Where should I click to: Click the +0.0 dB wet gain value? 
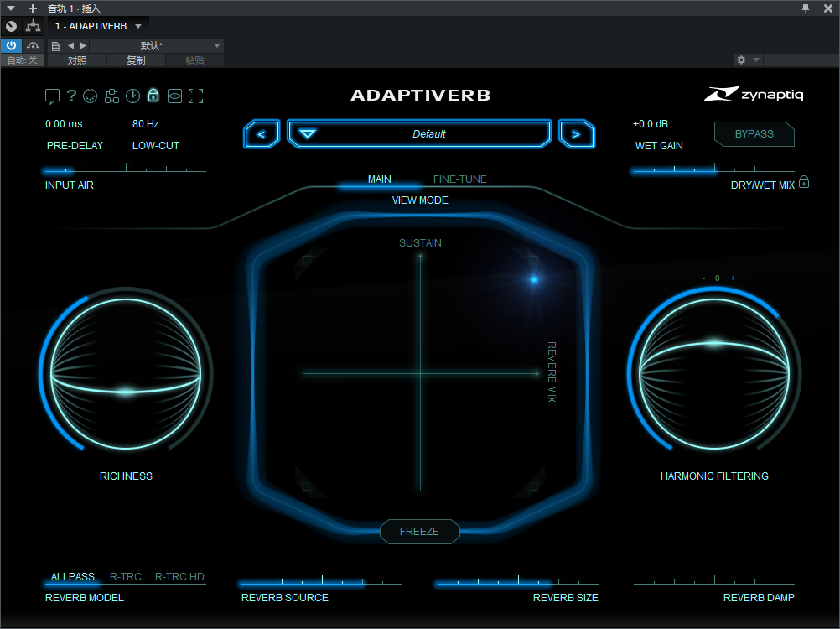point(651,124)
